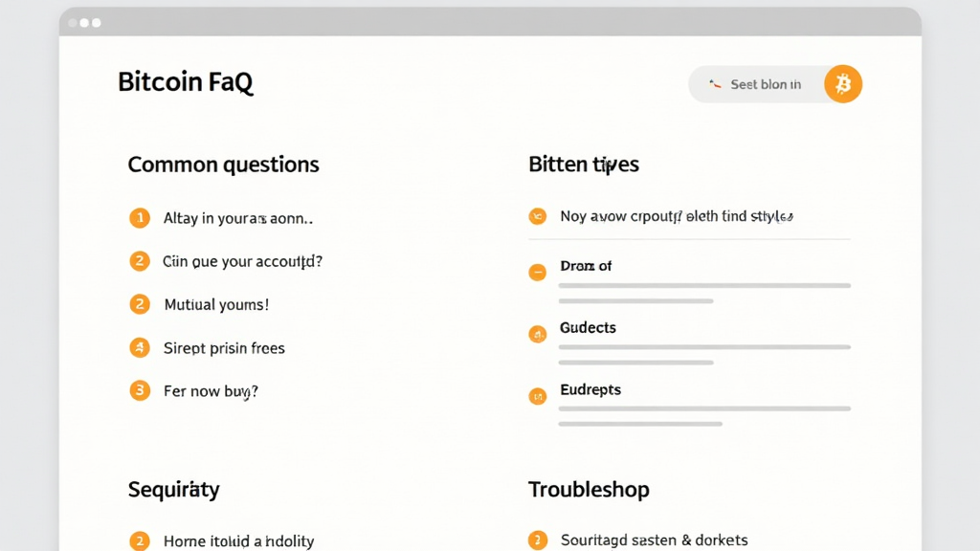
Task: Click the orange icon beside Noy avow crpoutf
Action: coord(538,216)
